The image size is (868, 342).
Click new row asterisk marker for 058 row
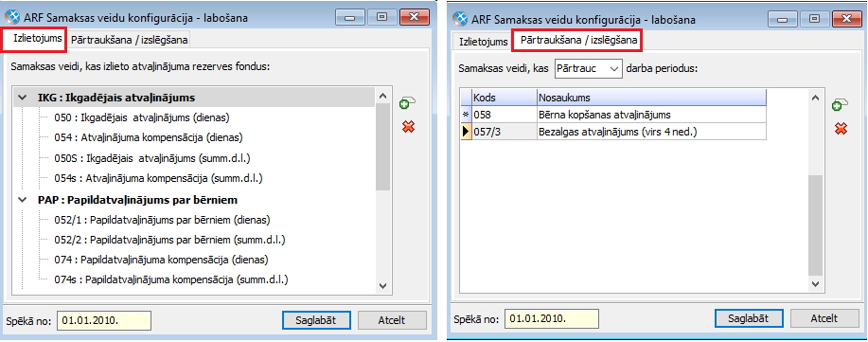[x=466, y=115]
